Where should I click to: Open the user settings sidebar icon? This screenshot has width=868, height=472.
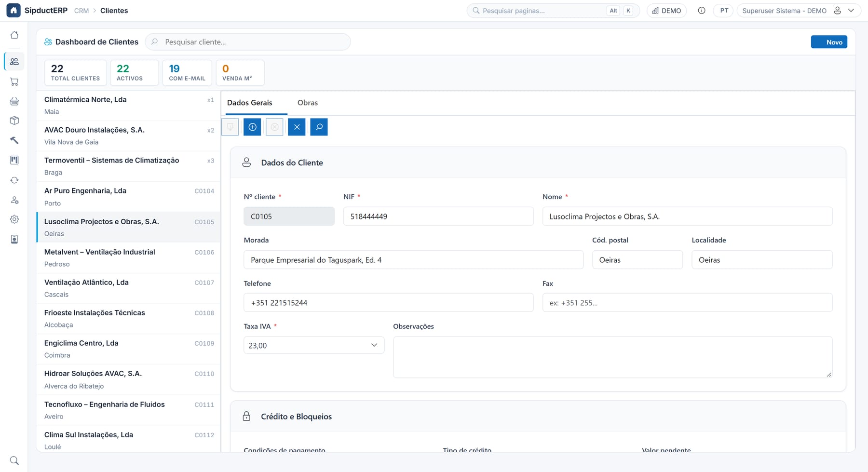(14, 200)
